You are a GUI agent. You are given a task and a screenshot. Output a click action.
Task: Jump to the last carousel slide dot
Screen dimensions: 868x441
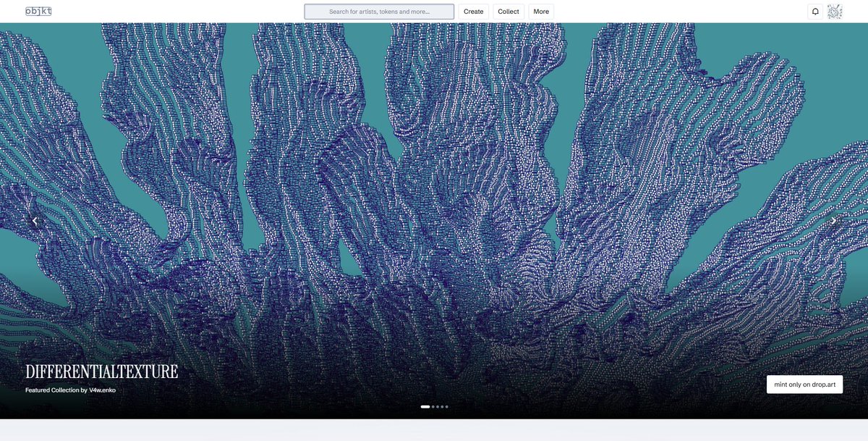[x=447, y=407]
